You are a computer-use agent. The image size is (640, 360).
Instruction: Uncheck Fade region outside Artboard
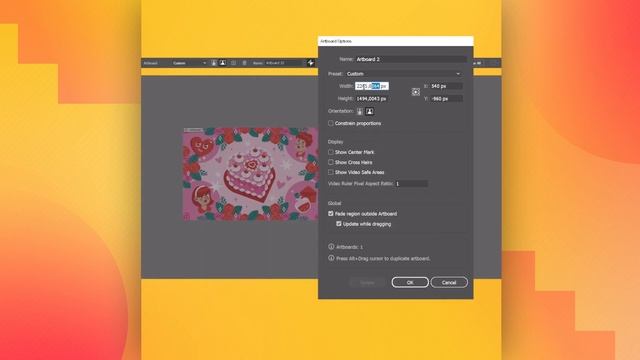click(x=331, y=213)
